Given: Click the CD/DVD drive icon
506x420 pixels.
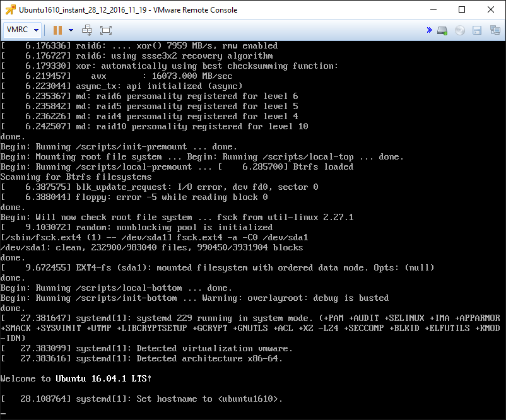Looking at the screenshot, I should tap(460, 31).
